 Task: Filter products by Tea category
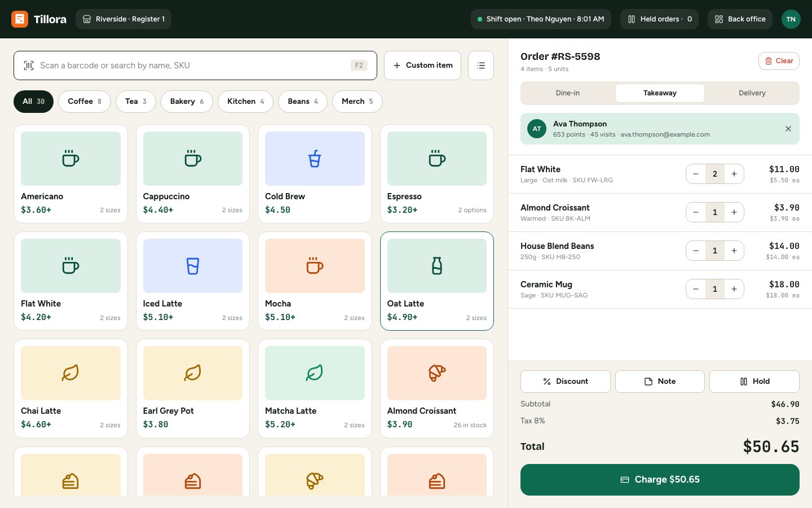[136, 102]
